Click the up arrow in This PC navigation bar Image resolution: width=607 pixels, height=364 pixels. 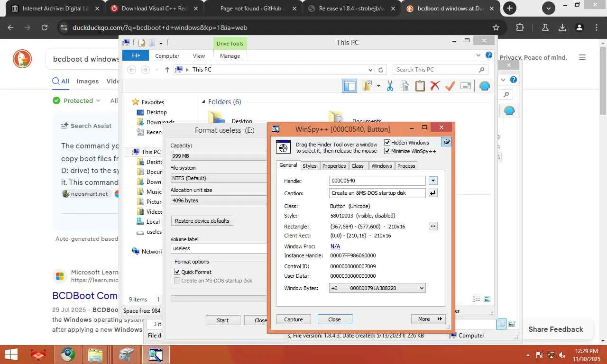point(167,70)
